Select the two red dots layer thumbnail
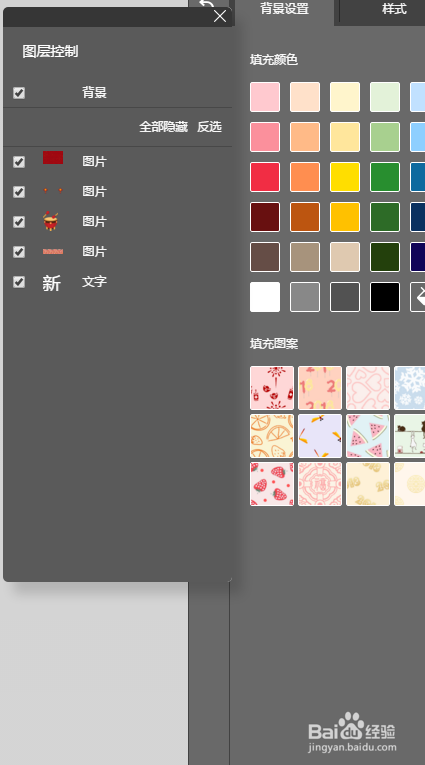Screen dimensions: 425x765 [53, 190]
